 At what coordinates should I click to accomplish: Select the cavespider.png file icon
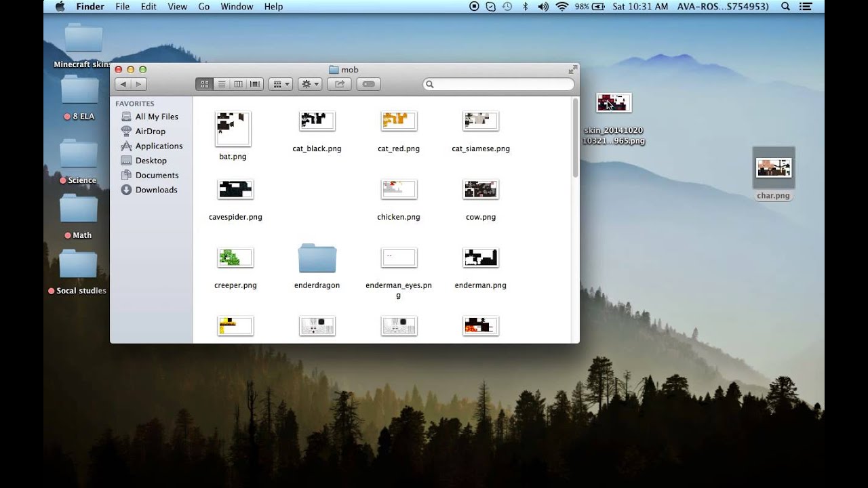click(x=235, y=190)
